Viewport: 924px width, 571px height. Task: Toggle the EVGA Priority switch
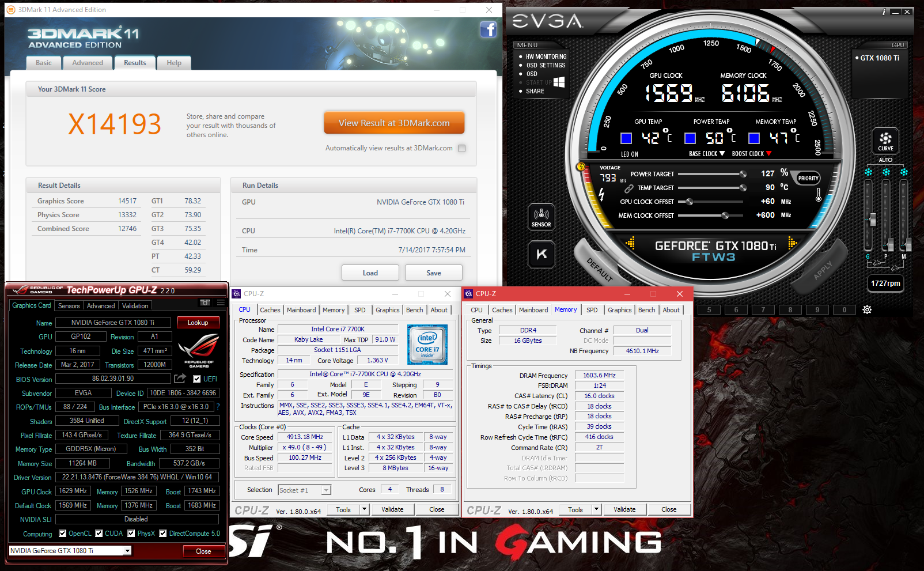tap(808, 179)
